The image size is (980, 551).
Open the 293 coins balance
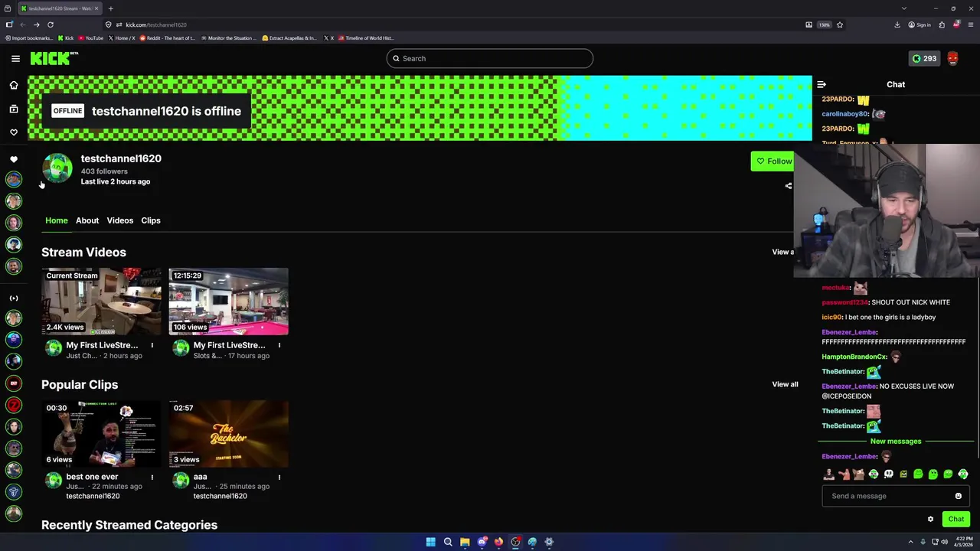(924, 58)
